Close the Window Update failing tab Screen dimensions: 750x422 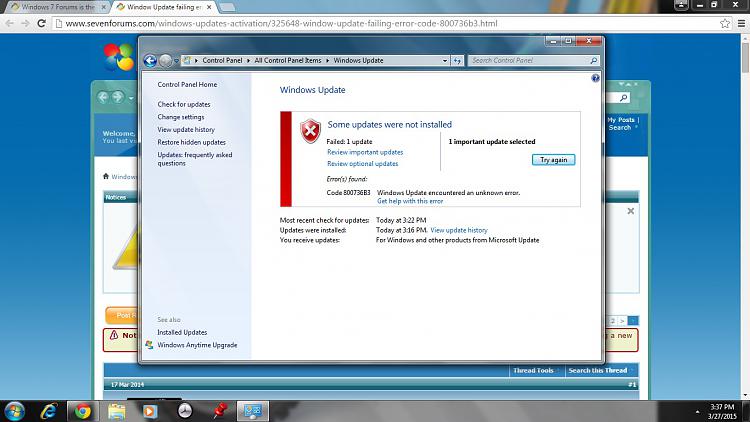click(x=209, y=7)
